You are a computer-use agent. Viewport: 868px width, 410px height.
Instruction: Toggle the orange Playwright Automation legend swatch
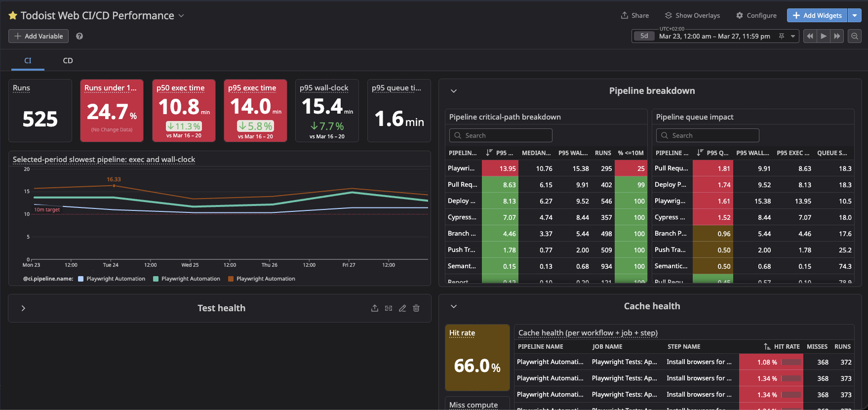(x=231, y=279)
